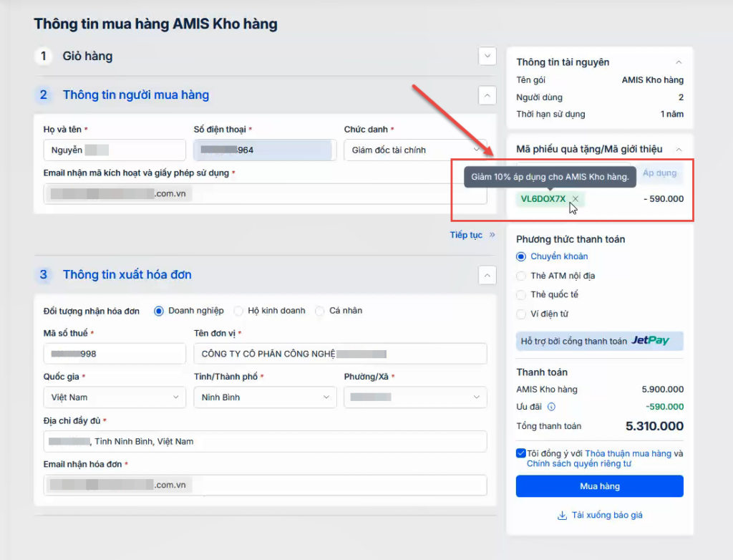The height and width of the screenshot is (560, 733).
Task: Click the Áp dụng voucher button
Action: coord(659,173)
